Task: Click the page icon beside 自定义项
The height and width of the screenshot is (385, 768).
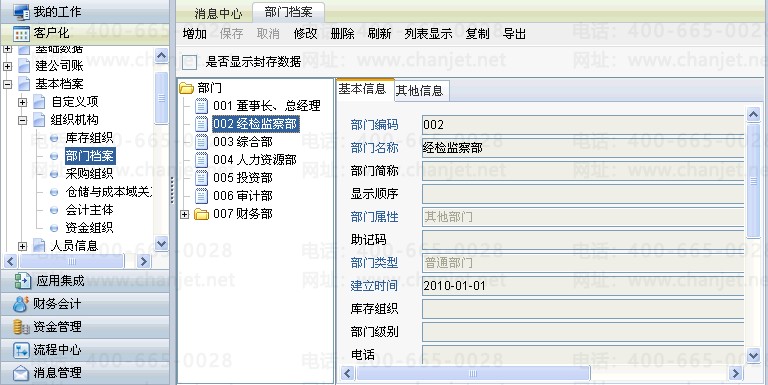Action: tap(39, 102)
